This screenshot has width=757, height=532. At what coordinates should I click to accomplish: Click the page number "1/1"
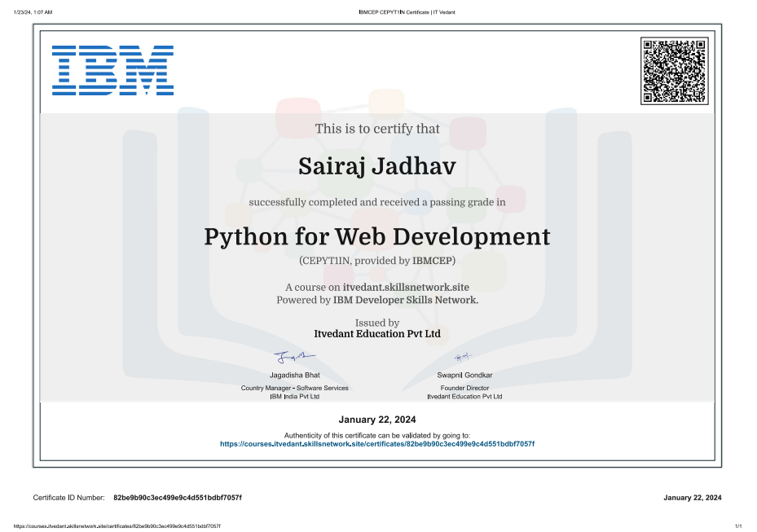tap(738, 526)
